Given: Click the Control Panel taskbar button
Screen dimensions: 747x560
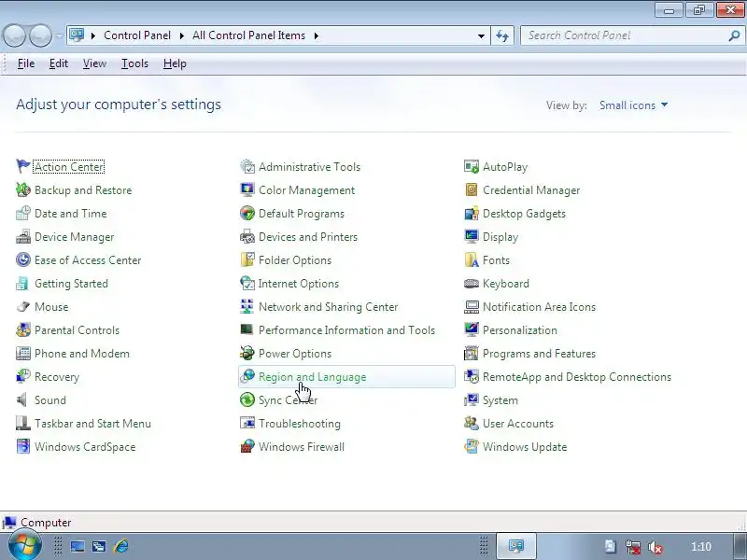Looking at the screenshot, I should (516, 546).
